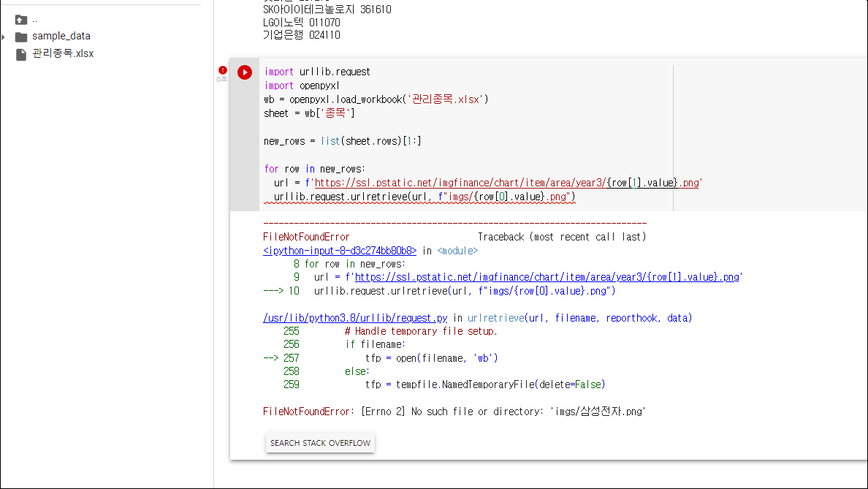Viewport: 868px width, 489px height.
Task: Click the 'import openpyxl' code line
Action: pyautogui.click(x=302, y=86)
